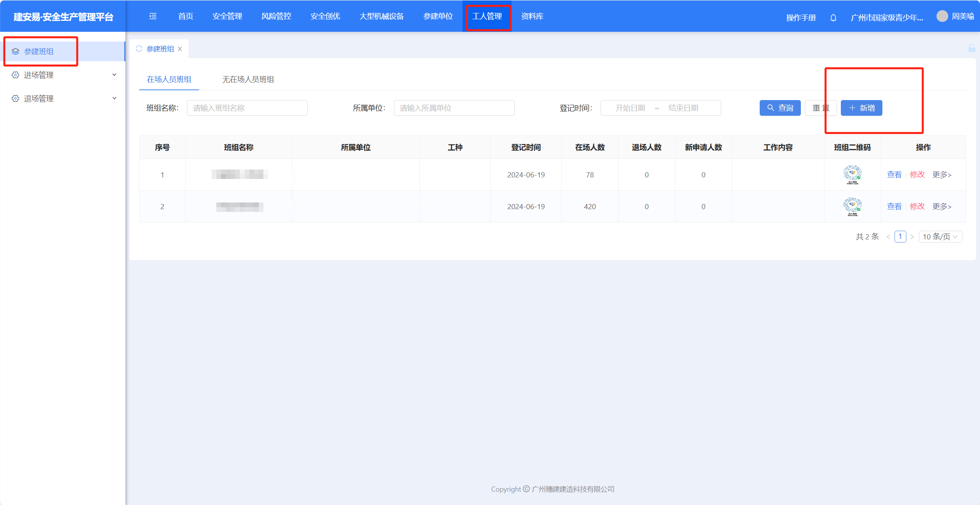Click the 新增 add button
The height and width of the screenshot is (505, 980).
[861, 108]
